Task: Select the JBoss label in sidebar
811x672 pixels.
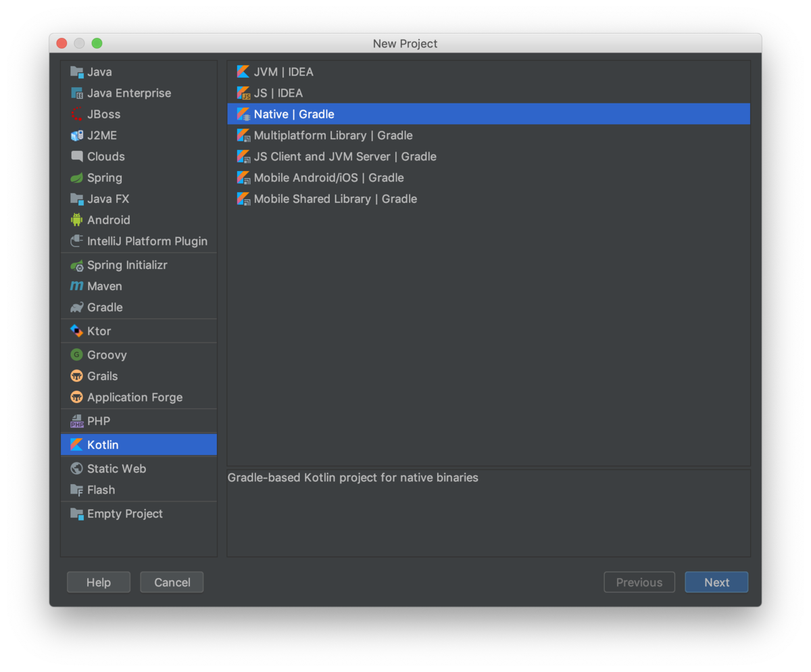Action: coord(104,114)
